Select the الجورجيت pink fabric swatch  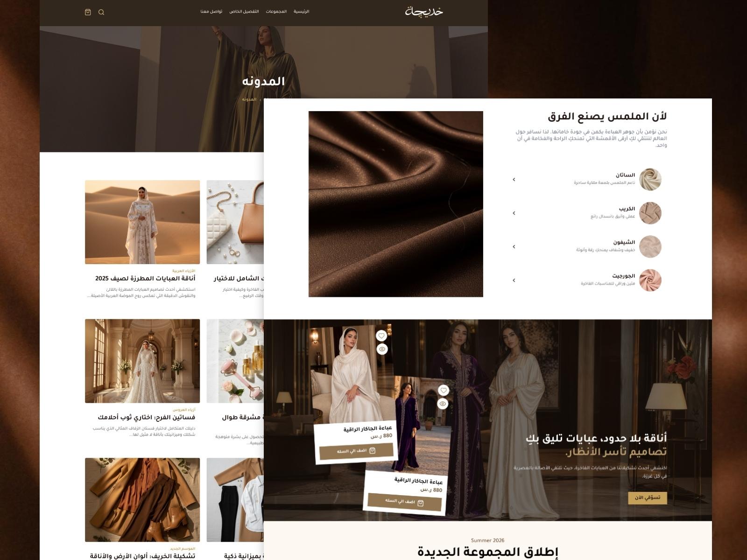click(x=650, y=280)
